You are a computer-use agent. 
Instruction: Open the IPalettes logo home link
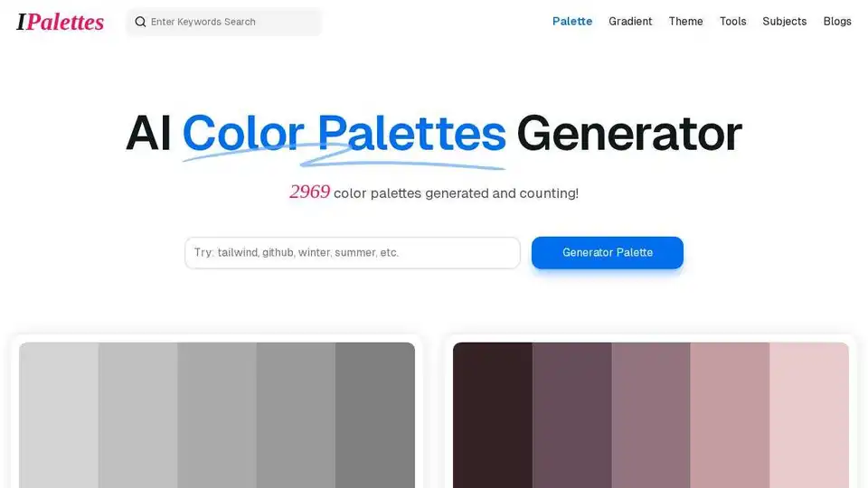pyautogui.click(x=61, y=22)
